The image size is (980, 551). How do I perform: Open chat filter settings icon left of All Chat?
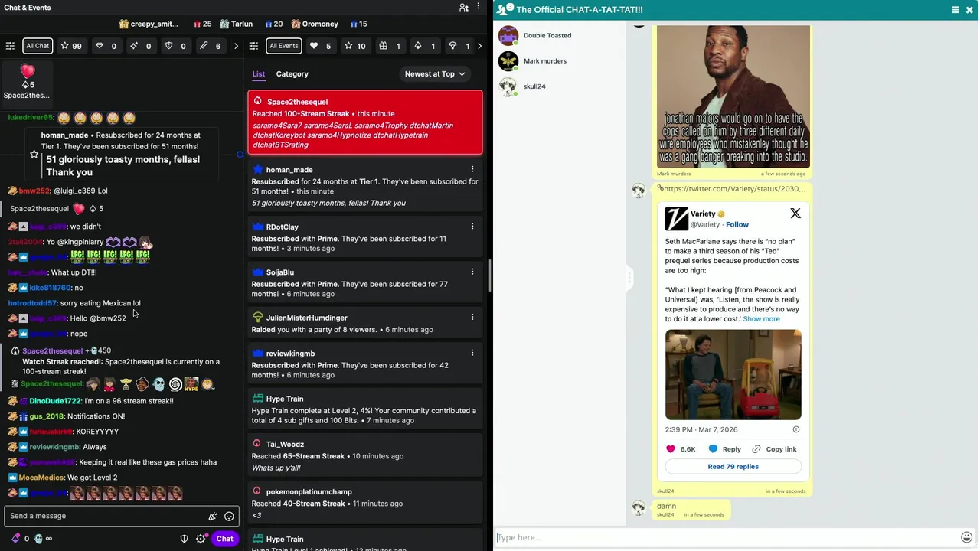(11, 46)
